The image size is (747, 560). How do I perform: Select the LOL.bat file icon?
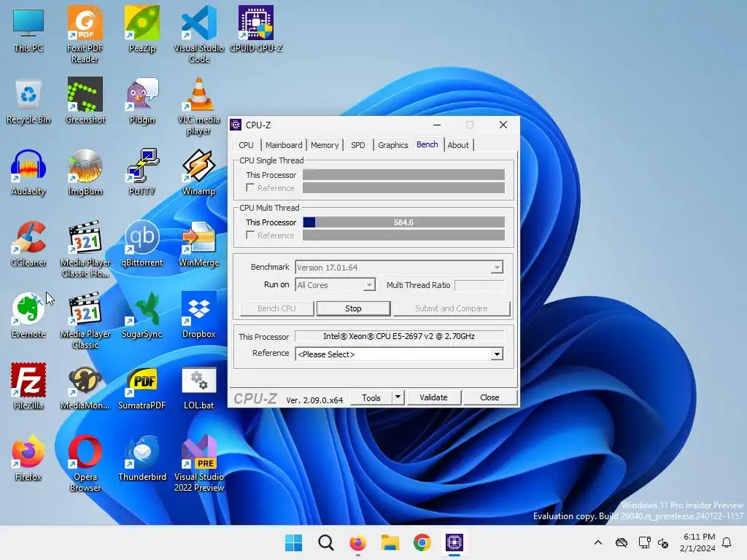pos(199,387)
